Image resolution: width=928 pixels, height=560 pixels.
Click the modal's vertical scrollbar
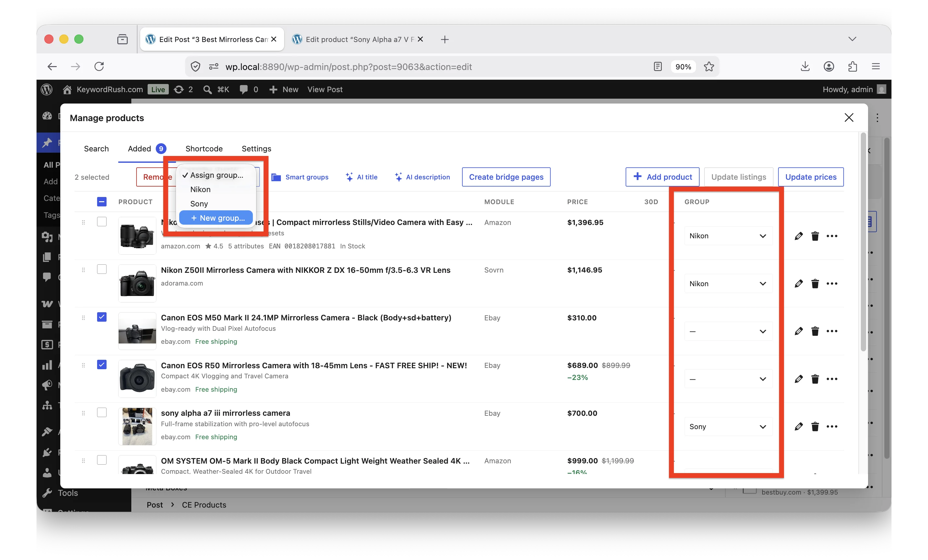pyautogui.click(x=863, y=242)
